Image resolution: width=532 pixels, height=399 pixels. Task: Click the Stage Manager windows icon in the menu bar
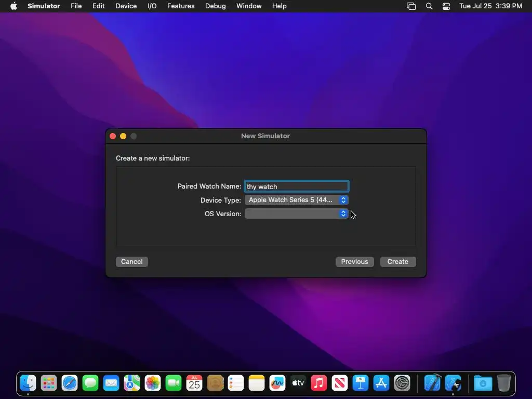pyautogui.click(x=411, y=6)
